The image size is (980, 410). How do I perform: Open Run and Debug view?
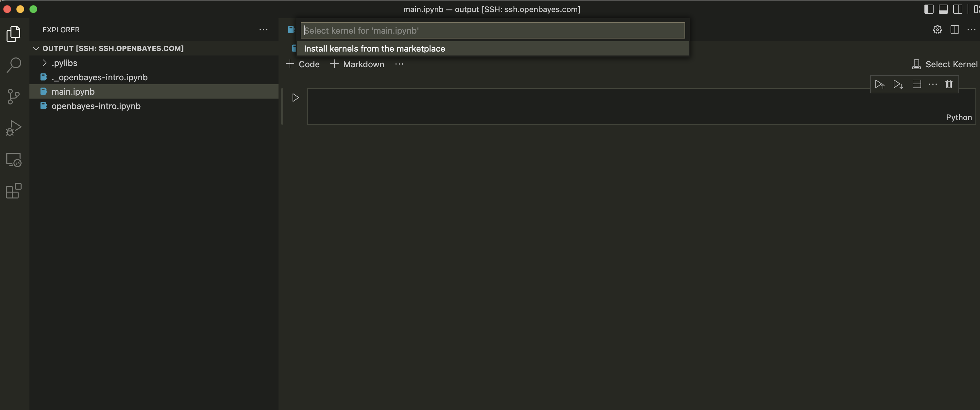[x=14, y=128]
